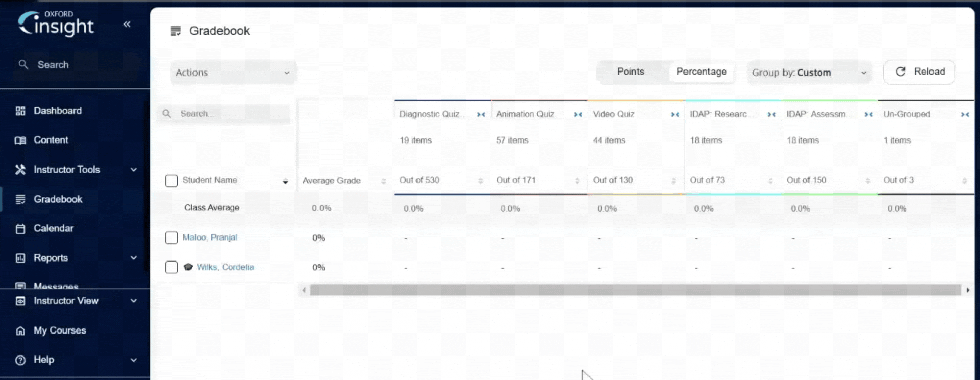Sort by the Out of 73 column
The image size is (980, 380).
click(x=770, y=181)
